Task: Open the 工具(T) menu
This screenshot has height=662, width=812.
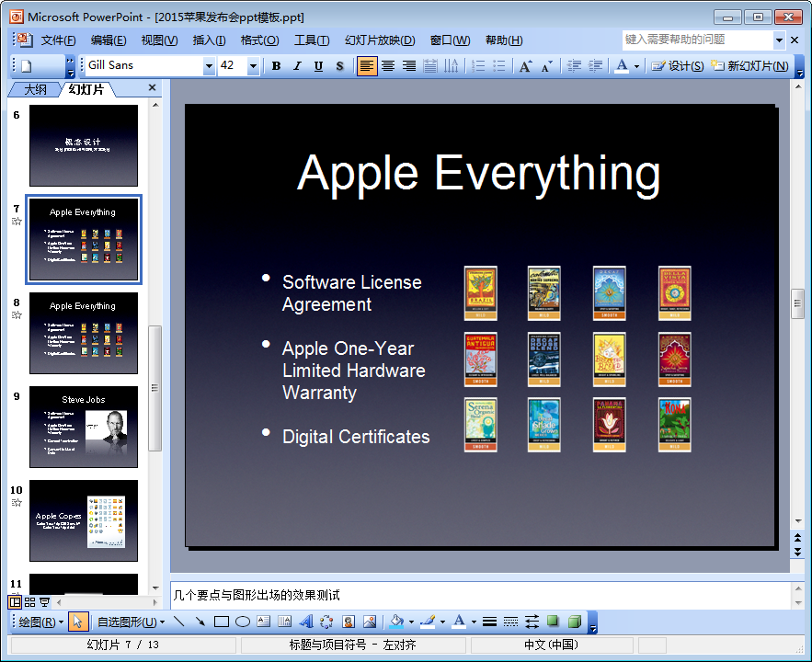Action: point(312,40)
